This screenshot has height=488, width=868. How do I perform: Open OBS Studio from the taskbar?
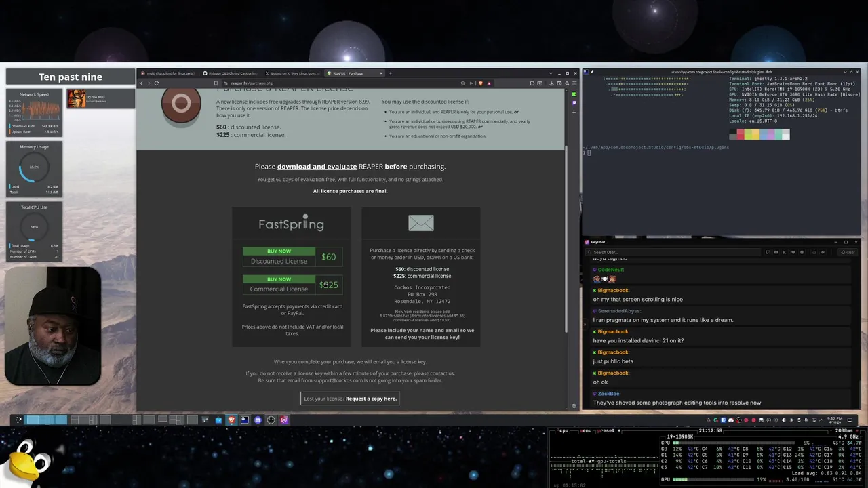[271, 420]
